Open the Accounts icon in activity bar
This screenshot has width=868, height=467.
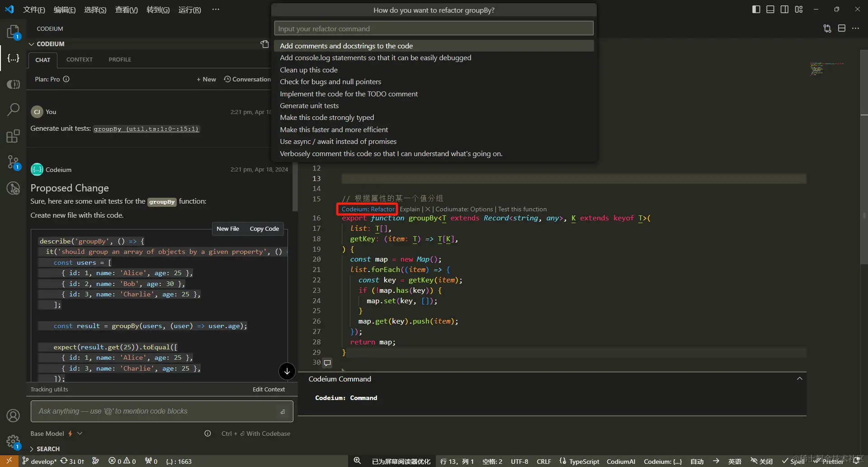click(x=13, y=415)
